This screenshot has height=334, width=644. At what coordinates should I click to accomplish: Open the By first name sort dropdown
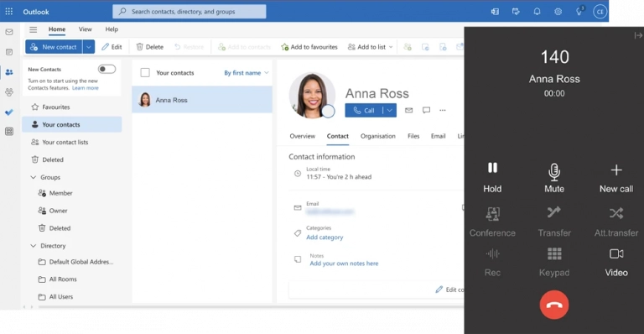247,73
